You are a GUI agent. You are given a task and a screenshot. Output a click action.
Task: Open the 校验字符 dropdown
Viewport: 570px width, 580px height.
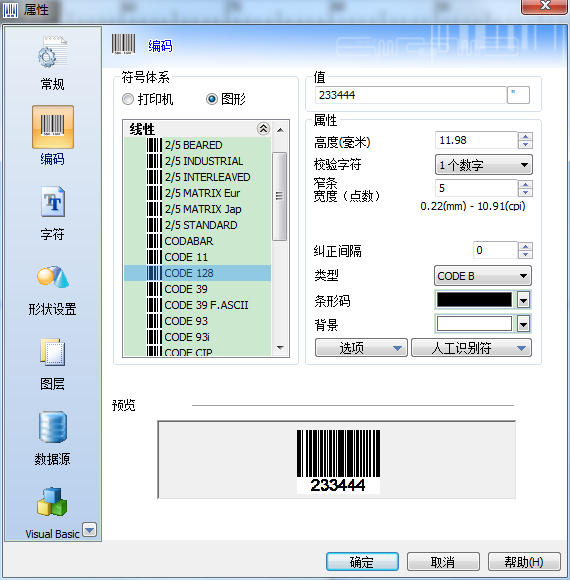pos(484,165)
